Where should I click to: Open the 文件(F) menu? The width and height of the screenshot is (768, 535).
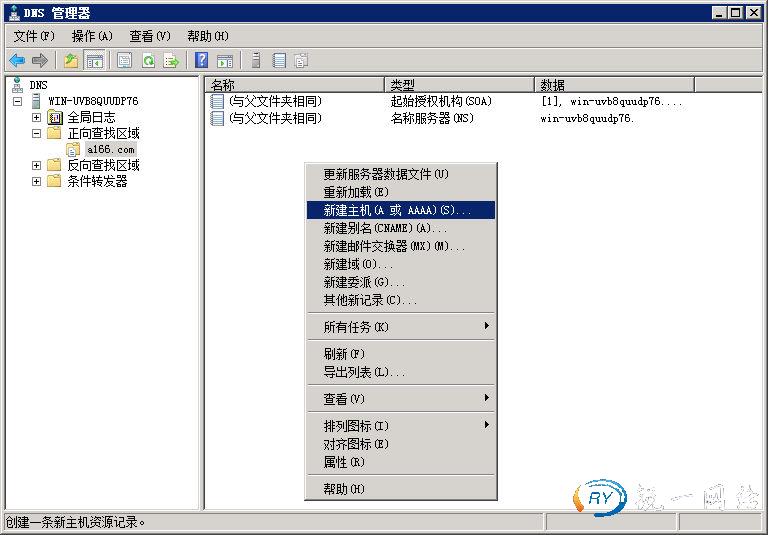[34, 36]
